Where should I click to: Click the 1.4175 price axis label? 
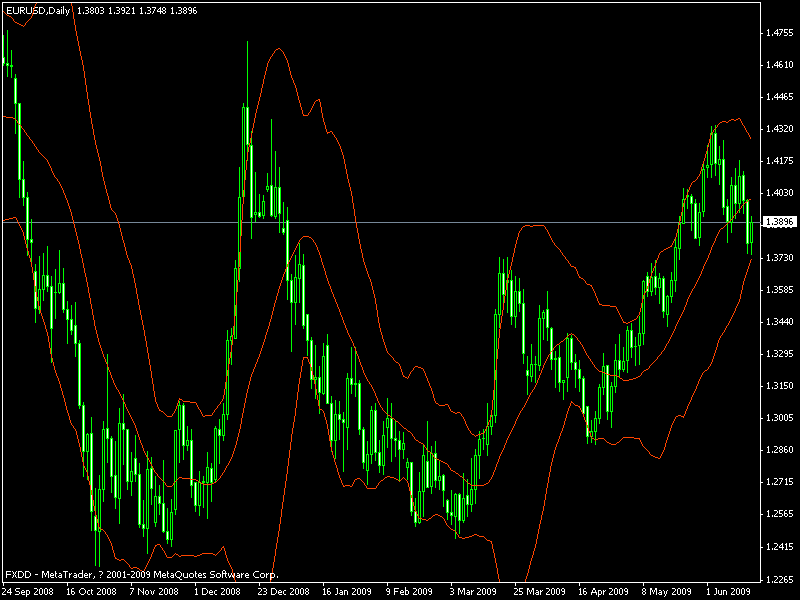(x=780, y=161)
